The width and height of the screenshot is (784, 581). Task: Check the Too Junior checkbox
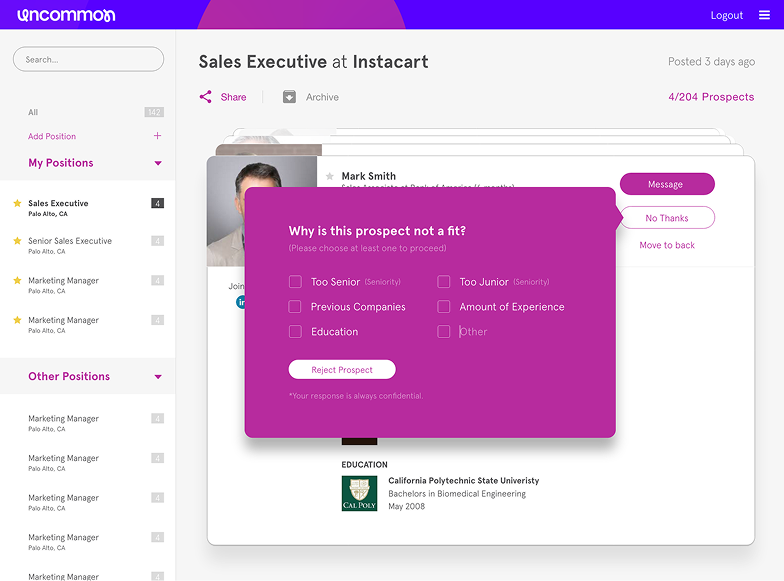coord(444,282)
